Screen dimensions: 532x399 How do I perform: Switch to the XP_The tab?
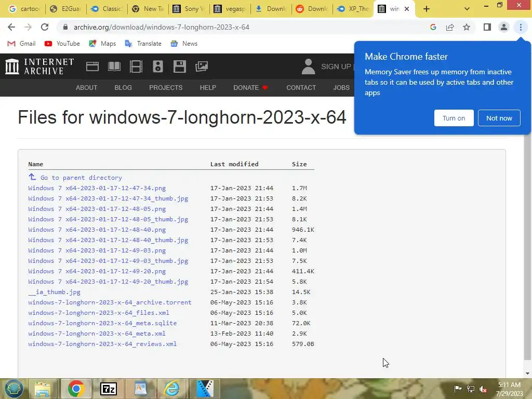pyautogui.click(x=353, y=9)
